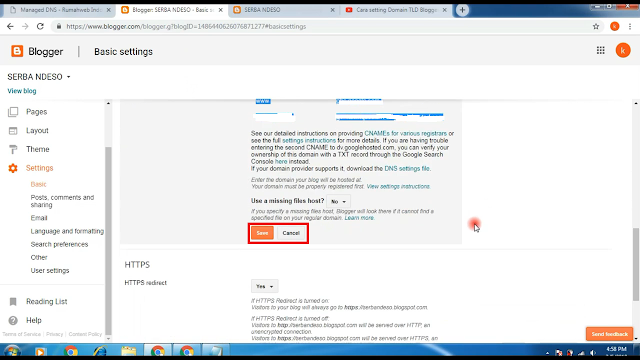The width and height of the screenshot is (640, 360).
Task: Click the Chrome profile avatar in toolbar
Action: 615,27
